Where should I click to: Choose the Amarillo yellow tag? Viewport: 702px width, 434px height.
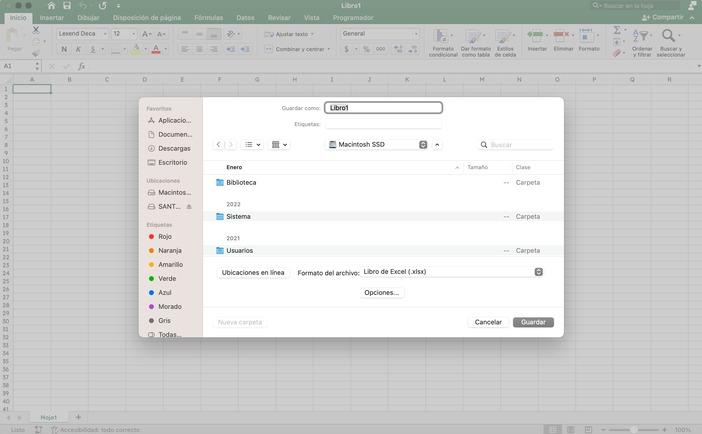pos(166,264)
